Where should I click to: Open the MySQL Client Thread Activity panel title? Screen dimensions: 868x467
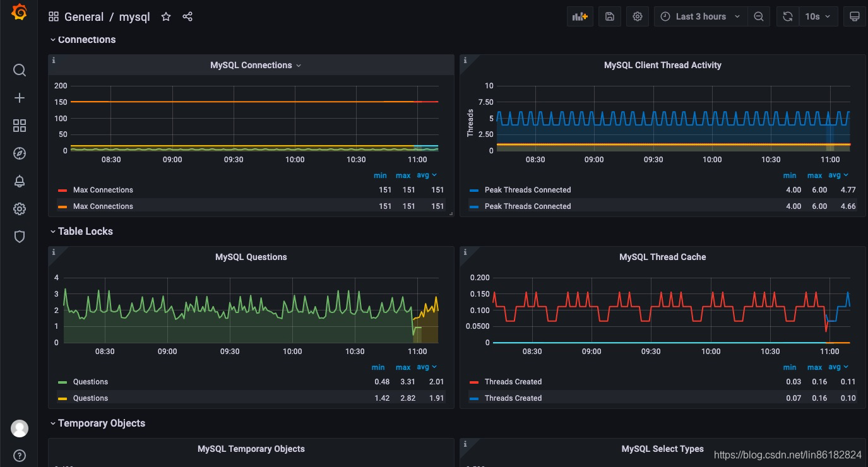click(663, 65)
